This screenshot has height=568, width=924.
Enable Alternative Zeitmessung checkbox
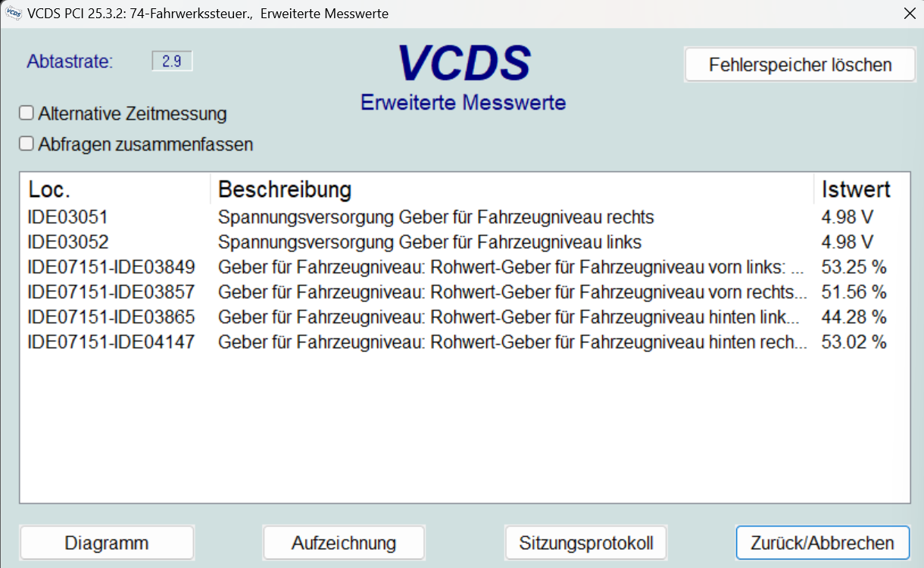[27, 113]
